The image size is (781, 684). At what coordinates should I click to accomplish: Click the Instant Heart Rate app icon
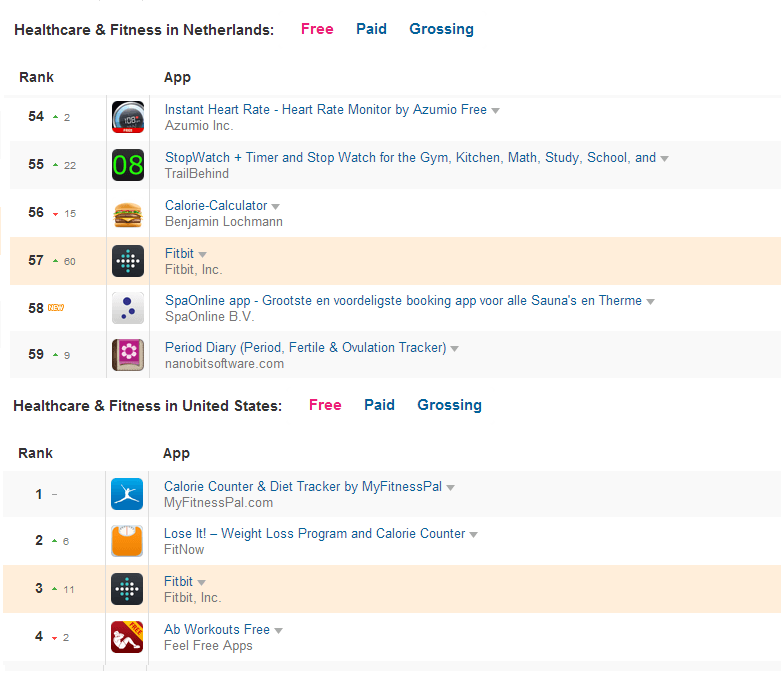tap(128, 117)
